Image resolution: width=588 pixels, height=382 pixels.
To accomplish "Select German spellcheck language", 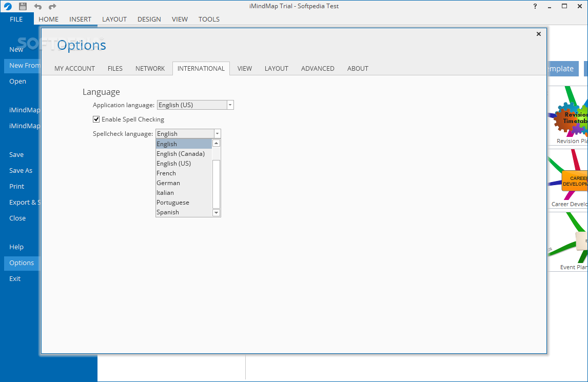I will point(184,183).
